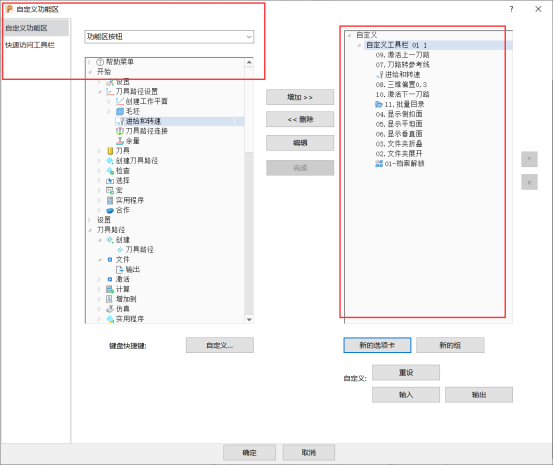Click the << 删除 button
This screenshot has height=466, width=554.
300,119
